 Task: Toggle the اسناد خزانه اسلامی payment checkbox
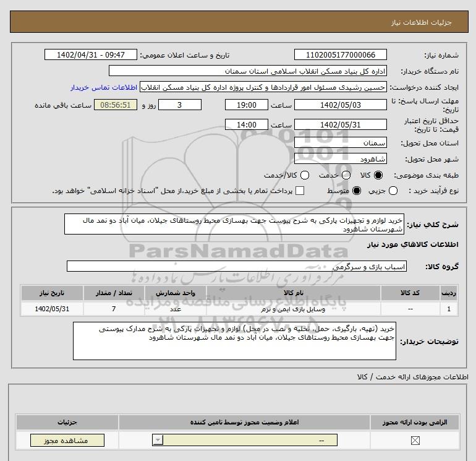point(300,191)
